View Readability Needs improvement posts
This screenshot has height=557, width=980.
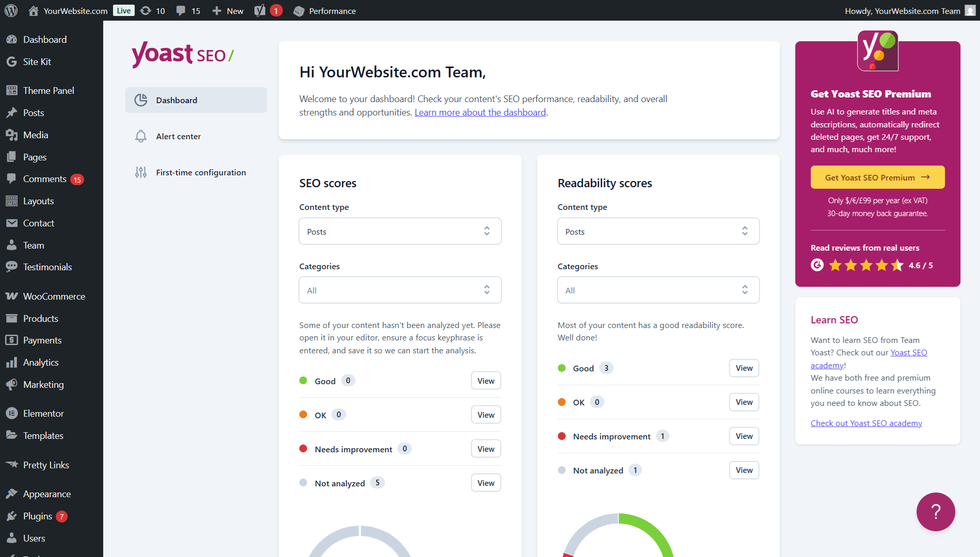point(744,436)
